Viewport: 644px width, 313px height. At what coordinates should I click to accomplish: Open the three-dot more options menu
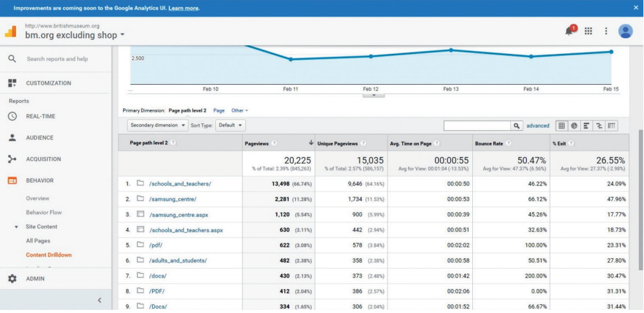click(x=606, y=31)
